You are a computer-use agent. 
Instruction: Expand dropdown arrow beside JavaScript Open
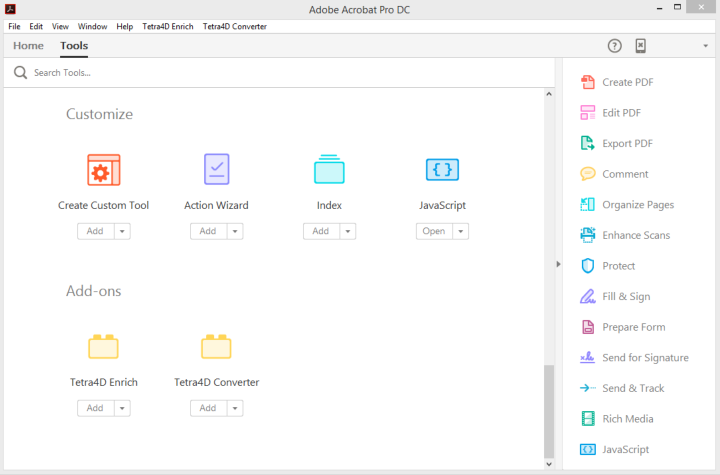coord(461,231)
